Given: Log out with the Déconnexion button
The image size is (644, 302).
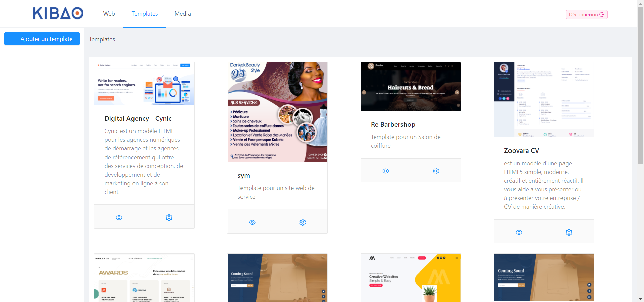Looking at the screenshot, I should (586, 14).
